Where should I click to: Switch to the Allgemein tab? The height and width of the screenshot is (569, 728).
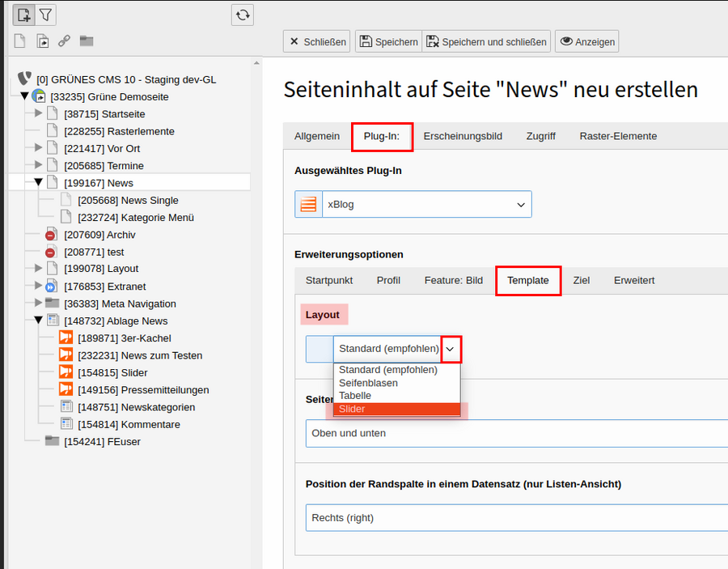(316, 136)
